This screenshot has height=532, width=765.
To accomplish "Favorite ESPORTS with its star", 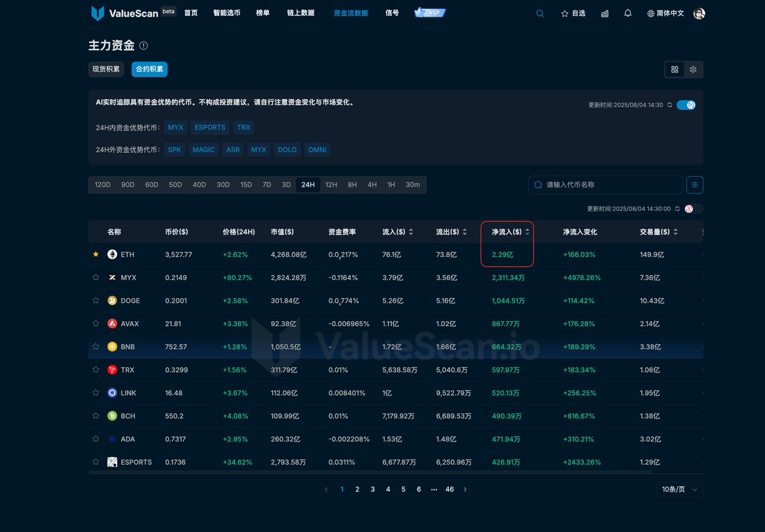I will 96,461.
